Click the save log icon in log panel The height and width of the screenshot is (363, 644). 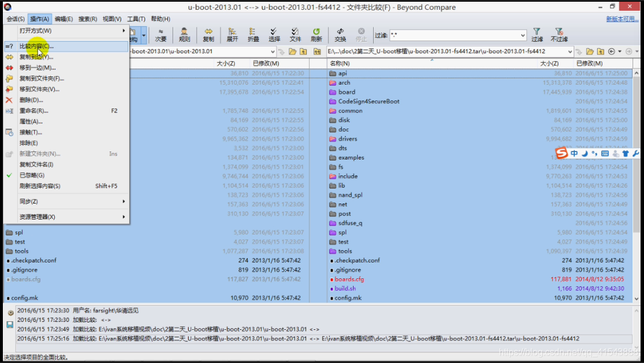click(10, 325)
